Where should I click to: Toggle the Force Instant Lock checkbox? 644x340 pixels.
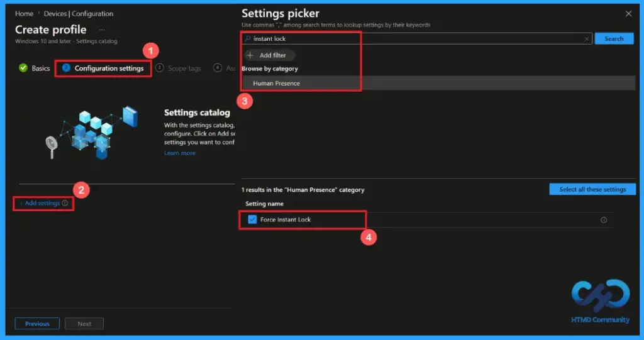(x=253, y=219)
